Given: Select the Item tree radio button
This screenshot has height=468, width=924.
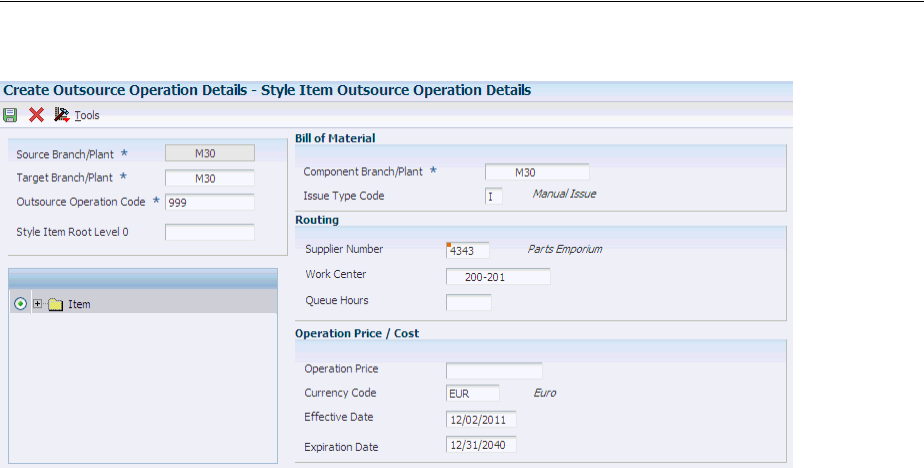Looking at the screenshot, I should tap(21, 304).
